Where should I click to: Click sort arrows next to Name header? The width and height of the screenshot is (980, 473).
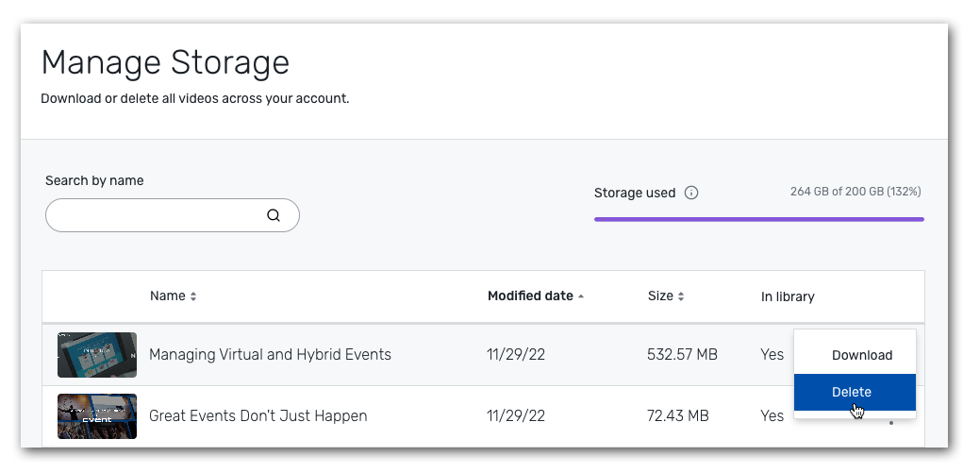(x=193, y=296)
